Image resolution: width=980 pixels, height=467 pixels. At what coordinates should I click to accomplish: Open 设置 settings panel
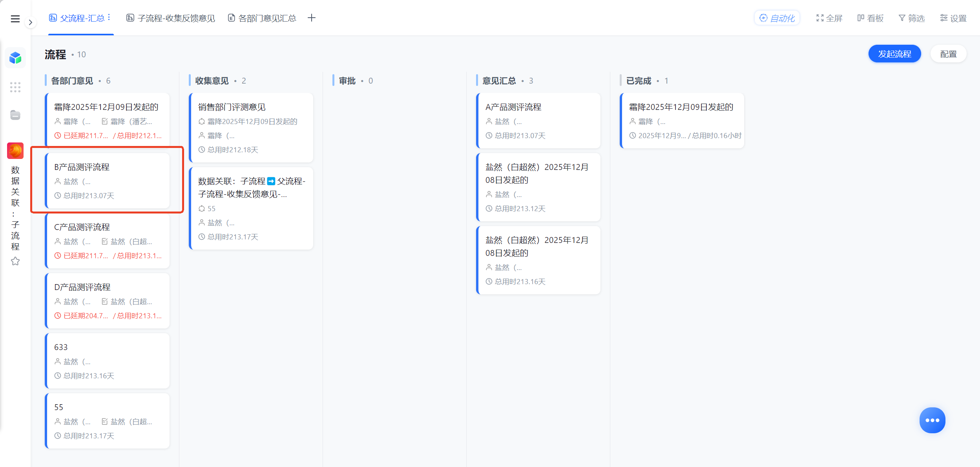[x=953, y=18]
